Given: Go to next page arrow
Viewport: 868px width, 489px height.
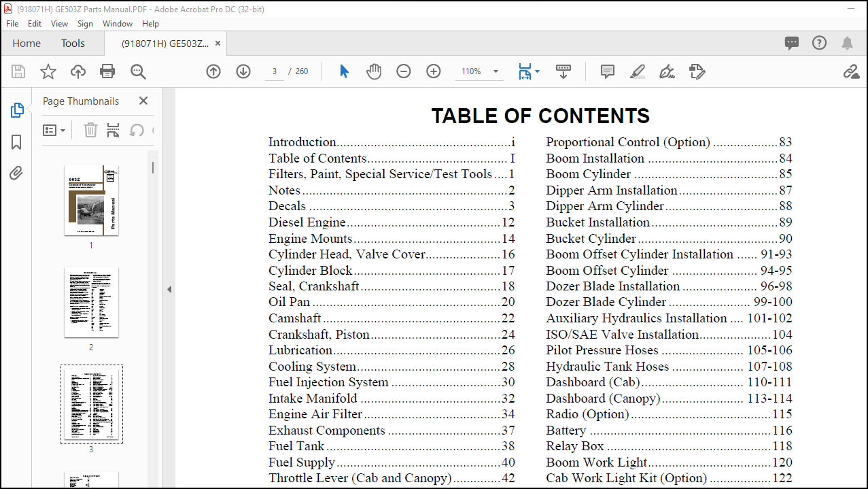Looking at the screenshot, I should click(243, 71).
